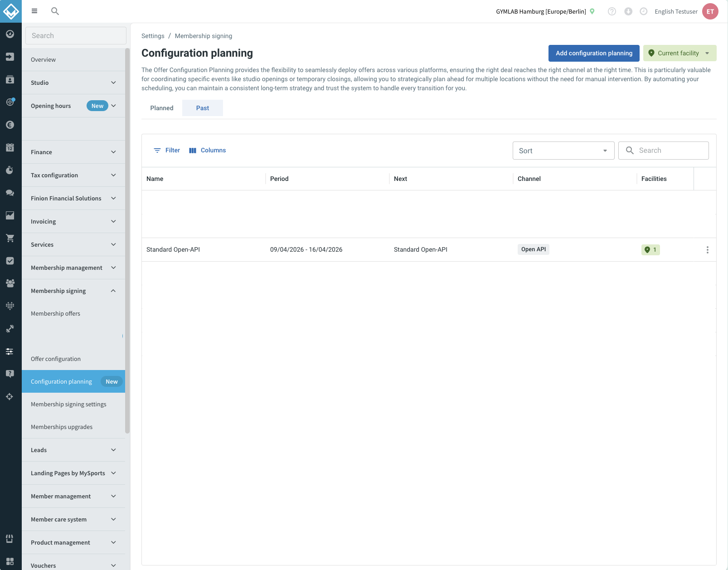Open Membership offers menu item
This screenshot has width=728, height=570.
(x=73, y=313)
